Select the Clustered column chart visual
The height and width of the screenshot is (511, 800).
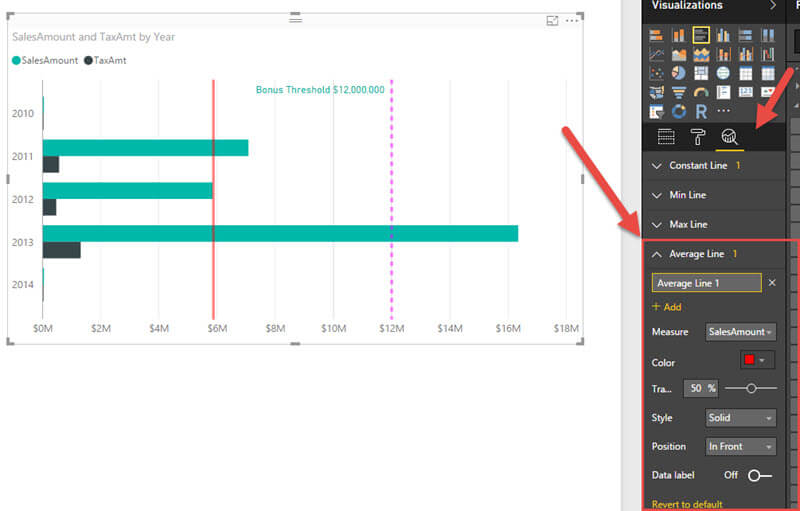(723, 35)
